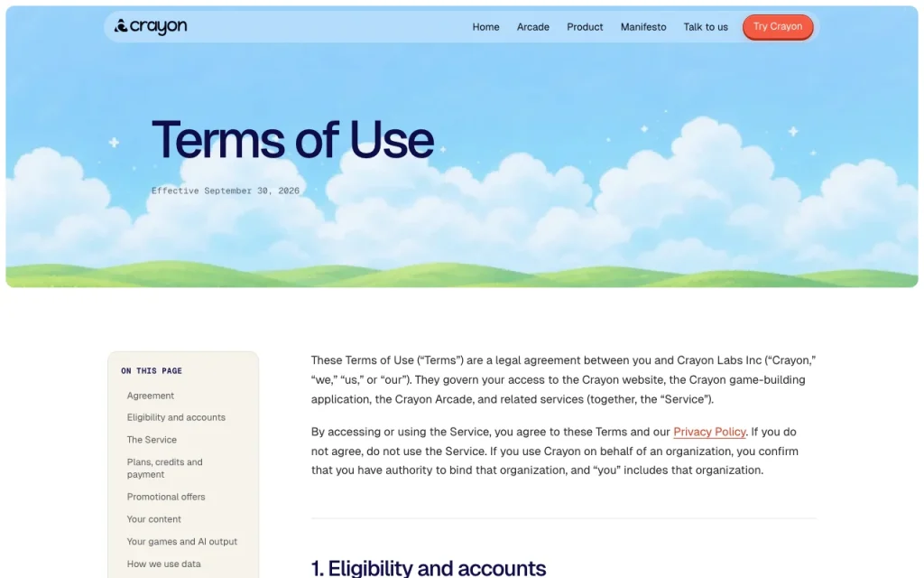
Task: Jump to Promotional offers section
Action: [166, 498]
